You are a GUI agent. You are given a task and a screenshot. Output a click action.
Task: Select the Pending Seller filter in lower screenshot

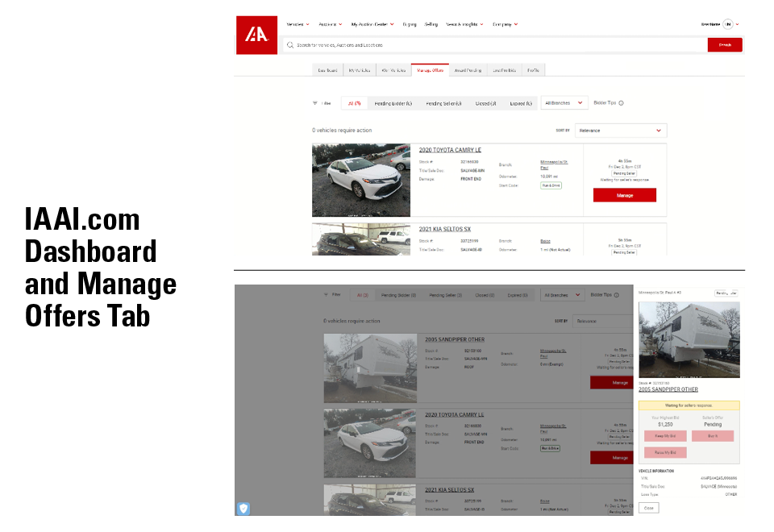[x=445, y=295]
